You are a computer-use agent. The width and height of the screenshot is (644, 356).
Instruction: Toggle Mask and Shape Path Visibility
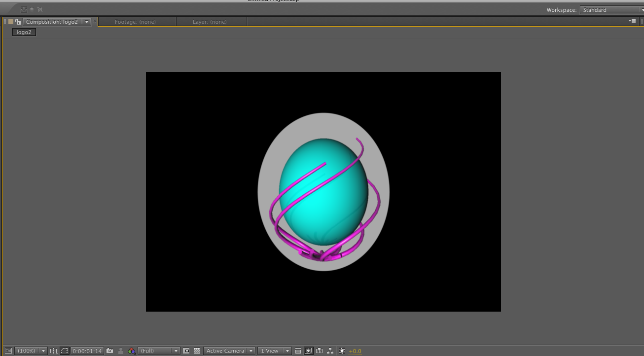coord(65,351)
